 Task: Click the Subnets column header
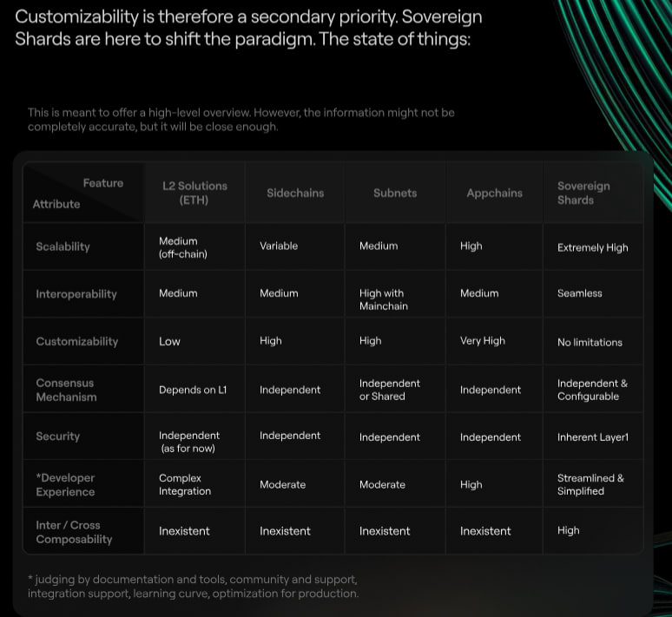395,193
